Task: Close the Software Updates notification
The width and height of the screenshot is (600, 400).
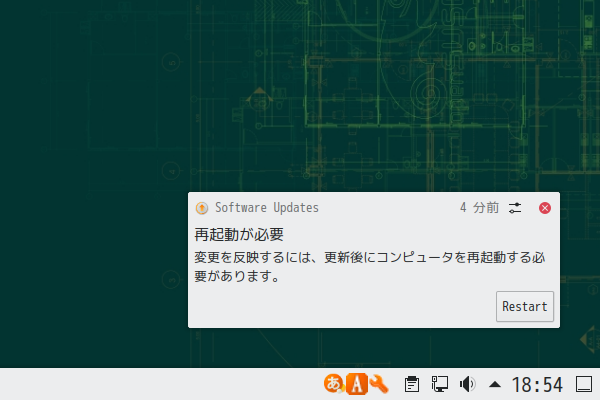Action: click(545, 208)
